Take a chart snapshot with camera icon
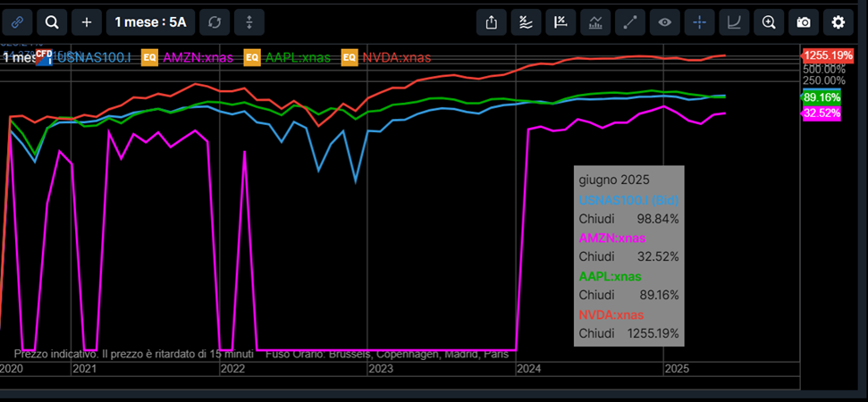Screen dimensions: 868x402 (804, 22)
